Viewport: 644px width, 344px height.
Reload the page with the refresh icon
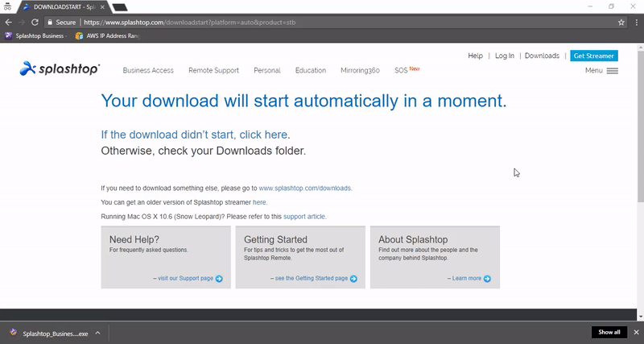point(35,23)
